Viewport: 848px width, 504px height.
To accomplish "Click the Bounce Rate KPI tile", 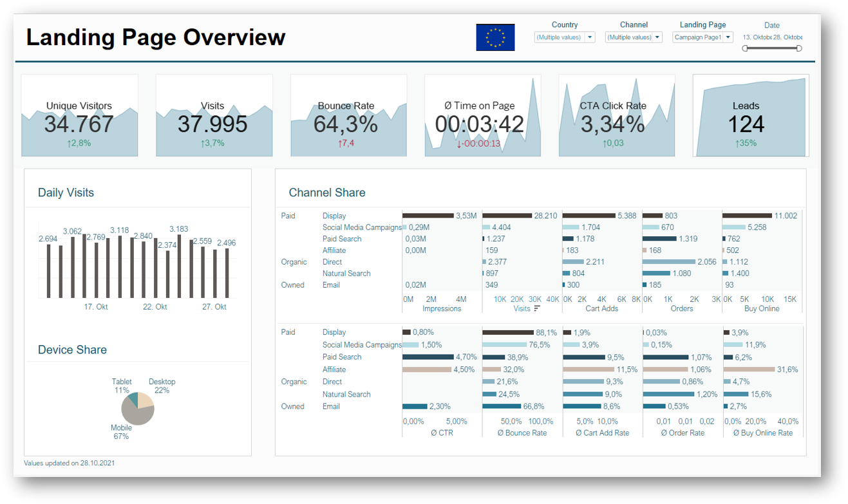I will pyautogui.click(x=348, y=116).
